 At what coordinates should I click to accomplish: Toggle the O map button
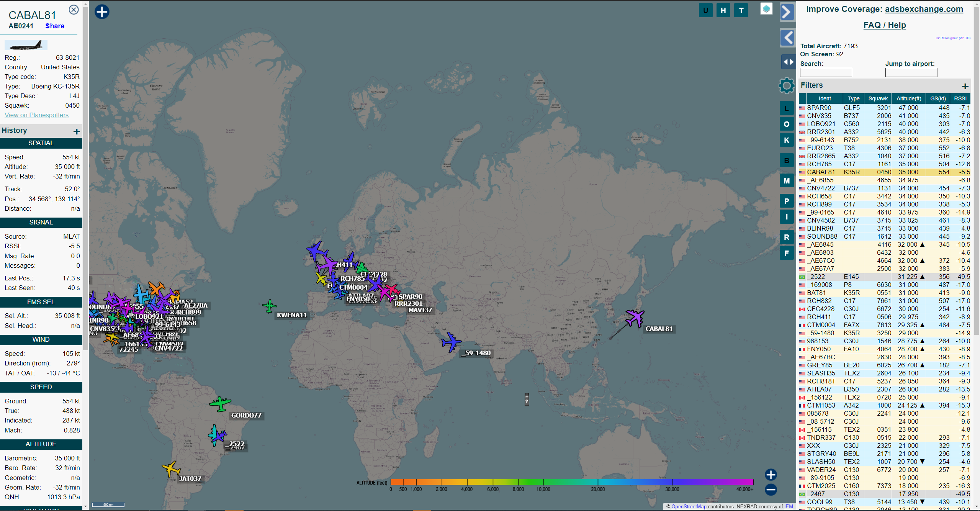787,124
